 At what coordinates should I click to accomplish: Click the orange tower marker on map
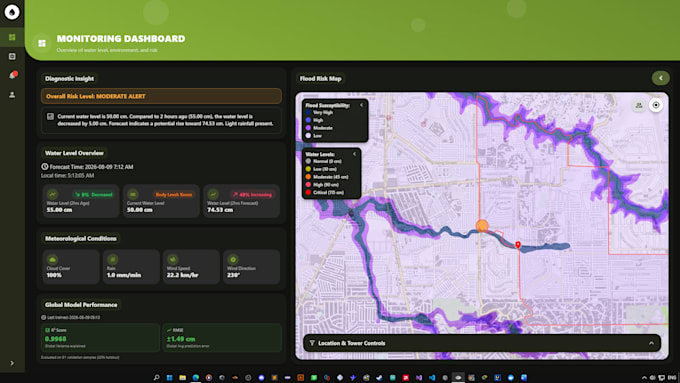[x=482, y=226]
